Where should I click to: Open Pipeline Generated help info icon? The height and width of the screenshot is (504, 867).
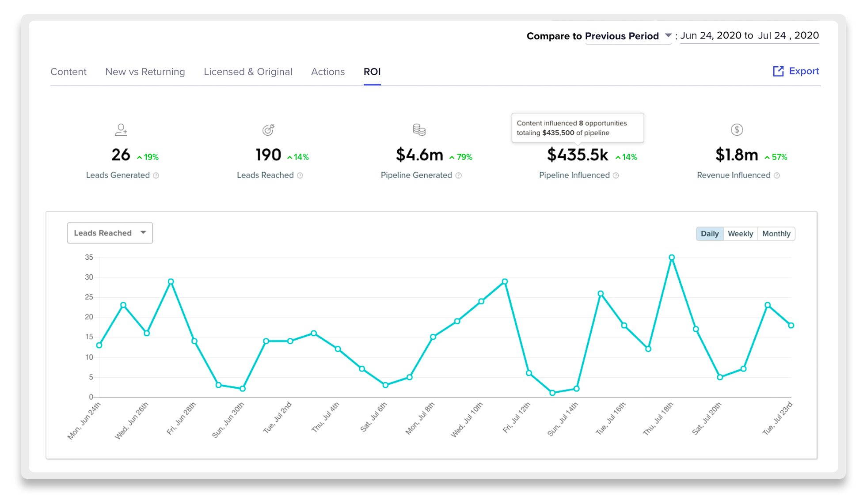click(x=459, y=175)
